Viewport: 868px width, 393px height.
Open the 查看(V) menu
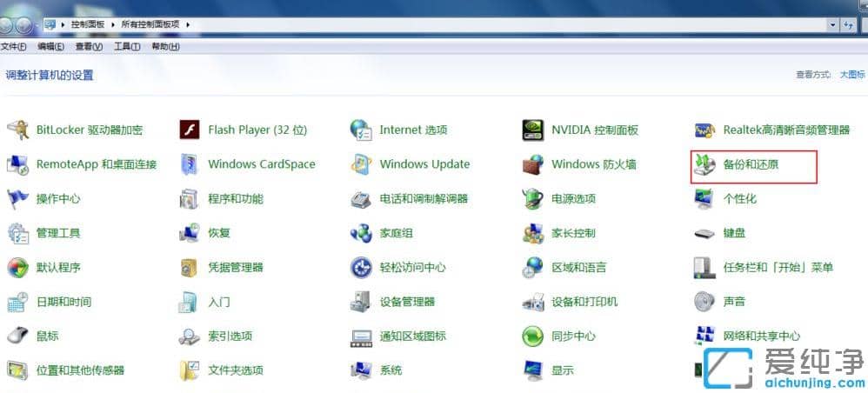[89, 47]
